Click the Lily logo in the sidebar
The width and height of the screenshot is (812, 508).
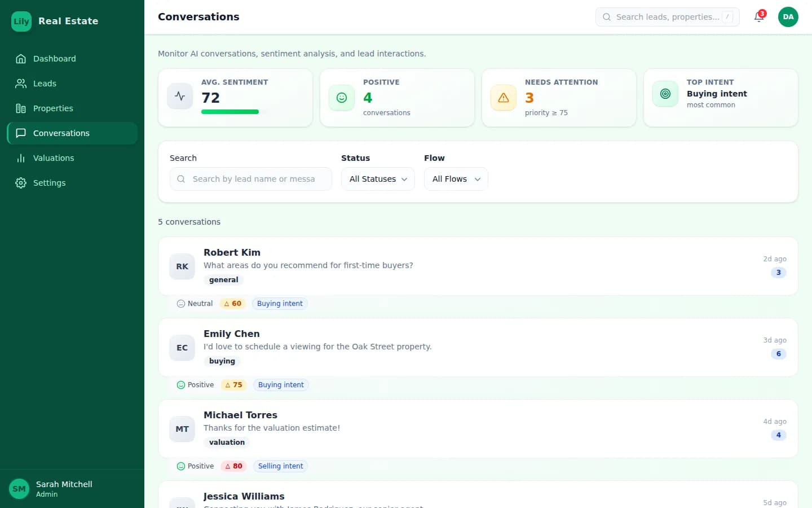point(21,21)
